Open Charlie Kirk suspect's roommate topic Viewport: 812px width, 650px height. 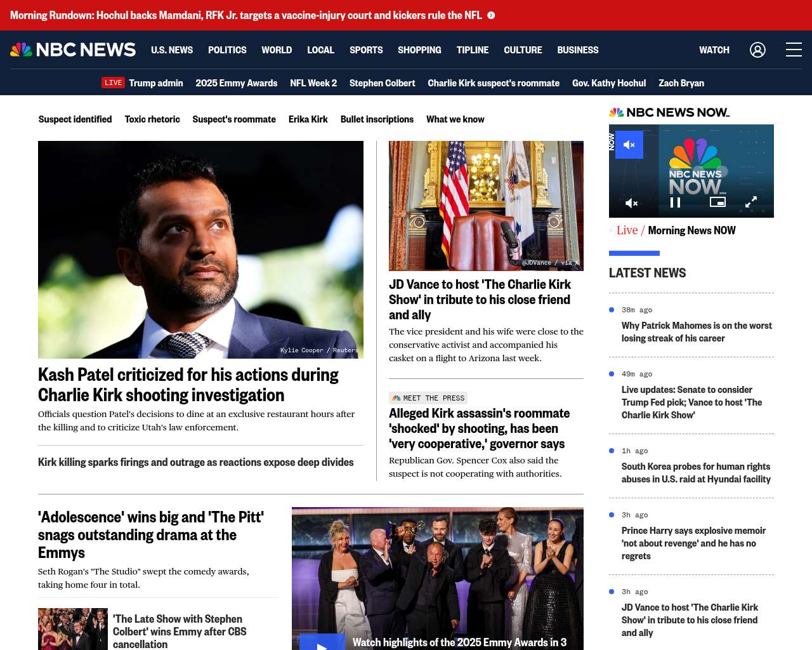coord(494,83)
